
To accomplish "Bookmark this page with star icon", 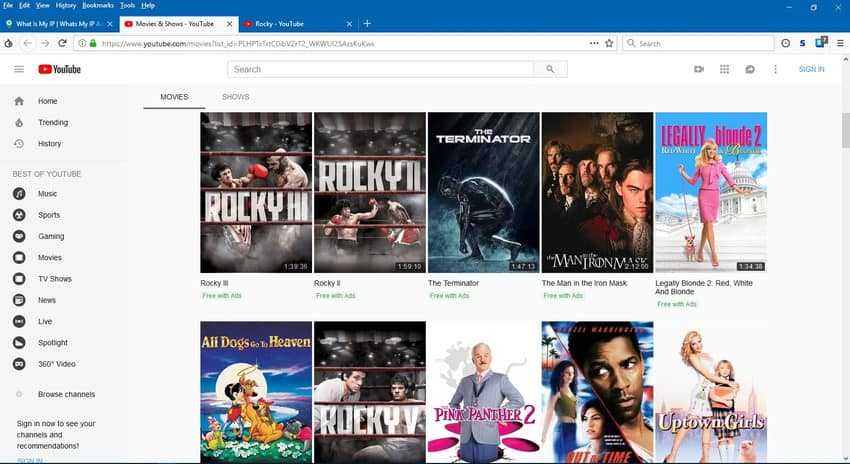I will (x=609, y=43).
